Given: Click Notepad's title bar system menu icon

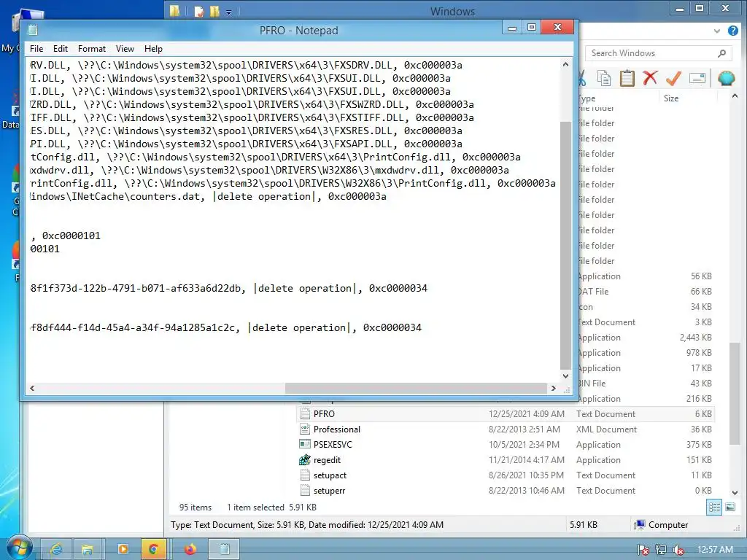Looking at the screenshot, I should [33, 30].
